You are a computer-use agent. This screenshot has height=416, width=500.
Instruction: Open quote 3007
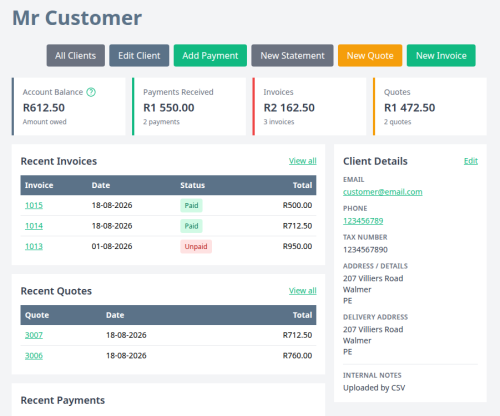[34, 335]
